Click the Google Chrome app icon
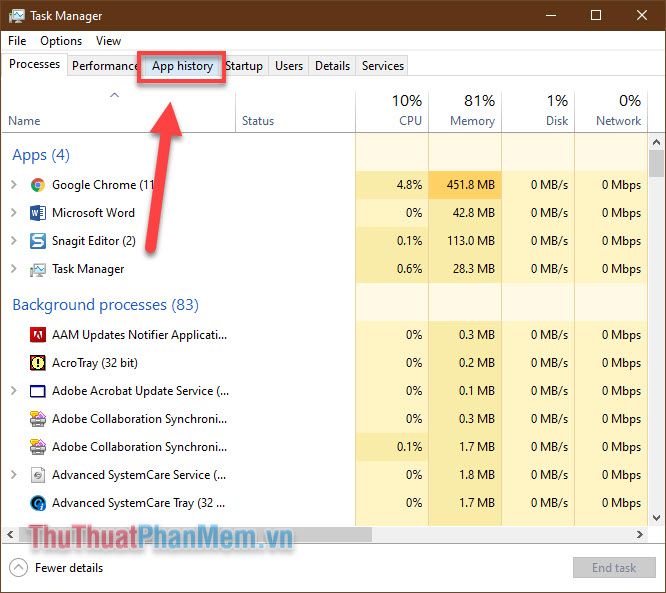Viewport: 666px width, 593px height. pos(38,185)
